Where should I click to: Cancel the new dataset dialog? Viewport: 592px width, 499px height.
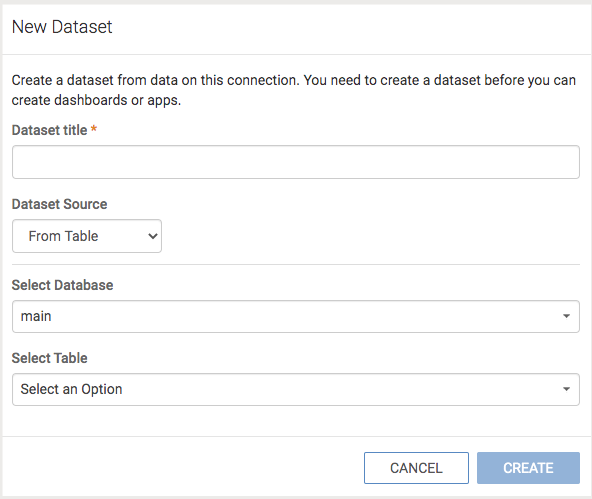click(x=416, y=468)
